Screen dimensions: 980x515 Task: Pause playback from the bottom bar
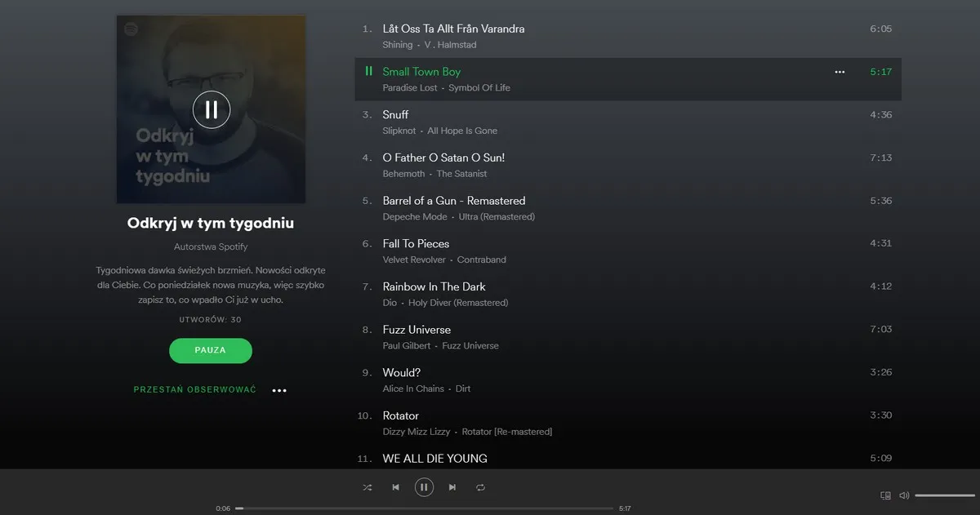pos(424,487)
